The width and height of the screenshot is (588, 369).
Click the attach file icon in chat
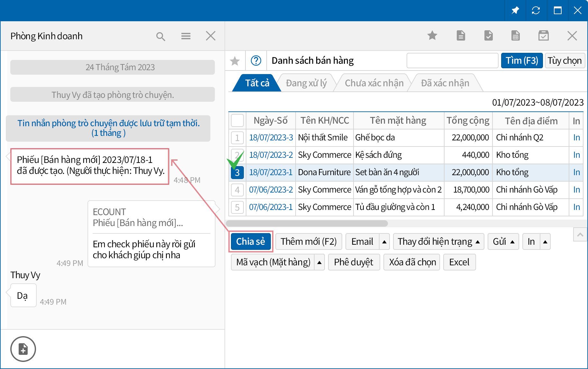(23, 349)
